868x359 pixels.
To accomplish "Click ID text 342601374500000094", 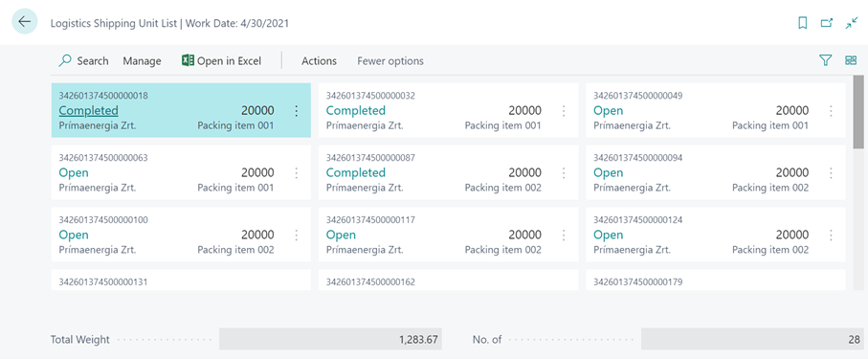I will click(637, 157).
